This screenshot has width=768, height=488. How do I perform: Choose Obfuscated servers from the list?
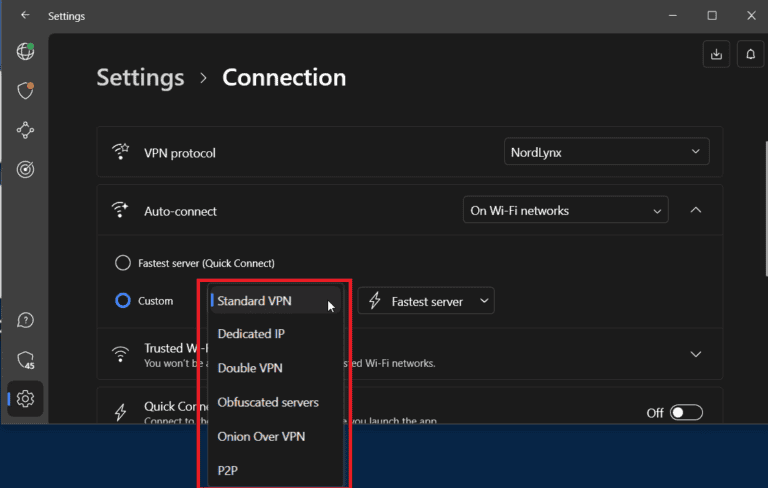pyautogui.click(x=268, y=402)
